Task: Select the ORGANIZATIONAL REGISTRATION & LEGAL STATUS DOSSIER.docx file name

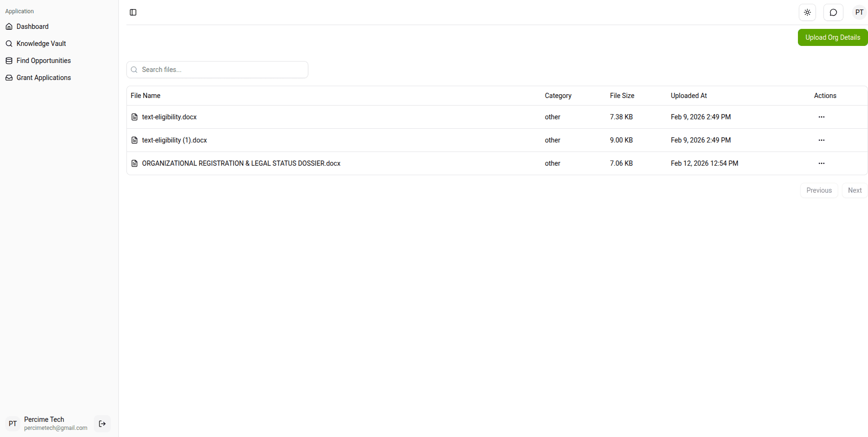Action: click(x=241, y=163)
